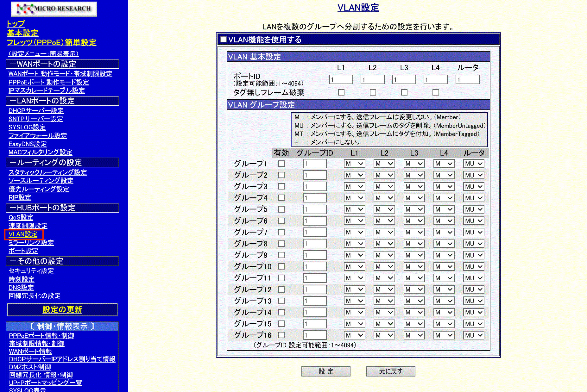This screenshot has width=587, height=392.
Task: Click the 設定 submit button
Action: 326,371
